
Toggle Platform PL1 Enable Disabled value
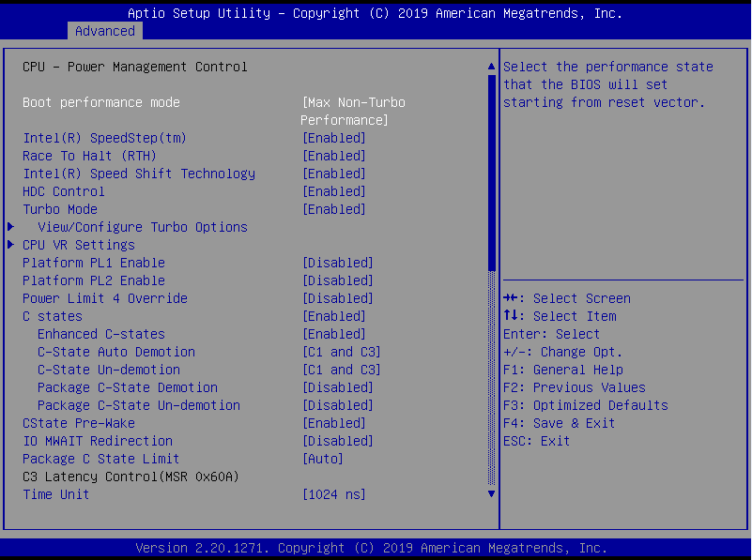click(337, 263)
